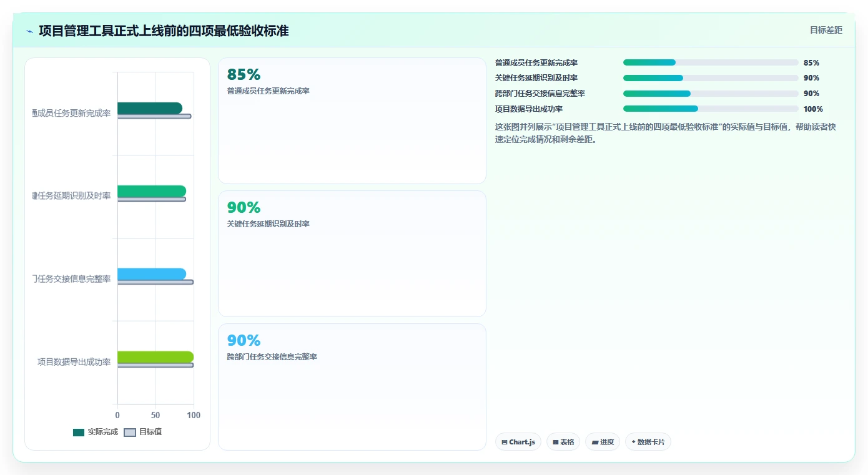Open the 85% data card
The height and width of the screenshot is (475, 868).
(352, 121)
